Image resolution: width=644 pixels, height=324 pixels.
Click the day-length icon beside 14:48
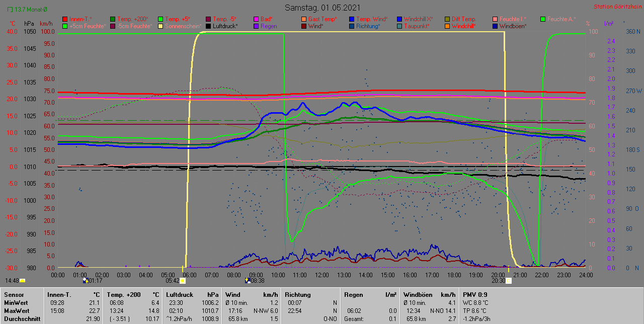coord(22,281)
